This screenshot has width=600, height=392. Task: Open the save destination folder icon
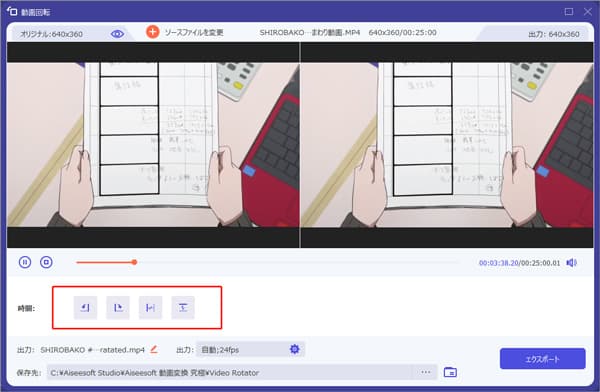[450, 372]
